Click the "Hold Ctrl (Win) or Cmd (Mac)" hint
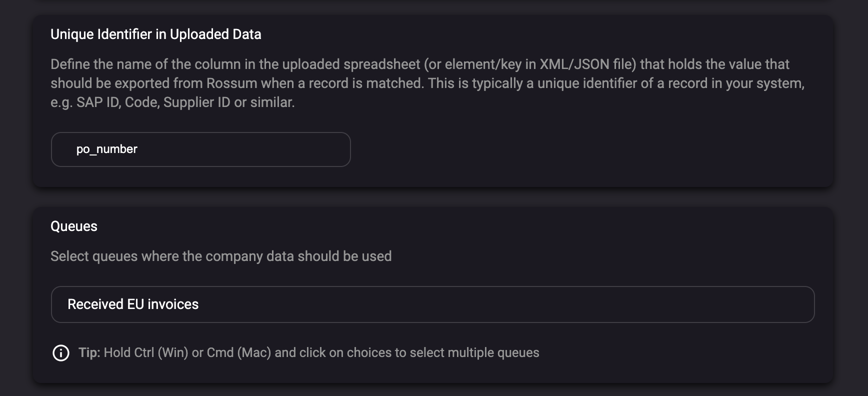 click(187, 353)
